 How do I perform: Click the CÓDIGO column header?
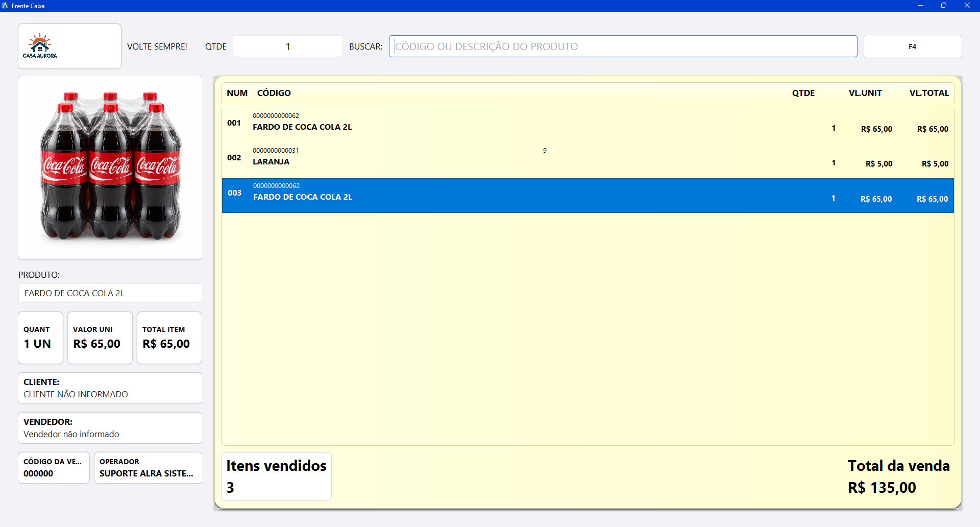click(274, 93)
